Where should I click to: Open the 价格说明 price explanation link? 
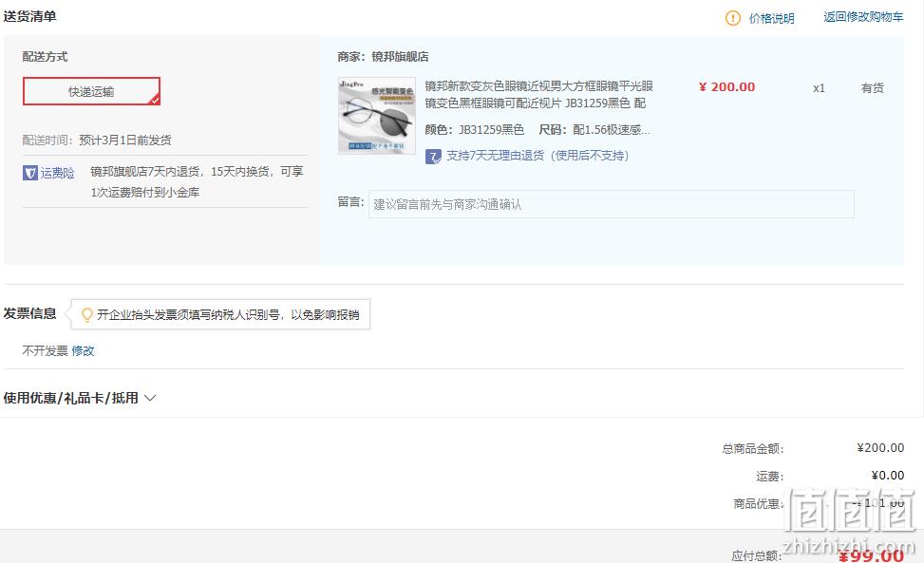pos(771,18)
